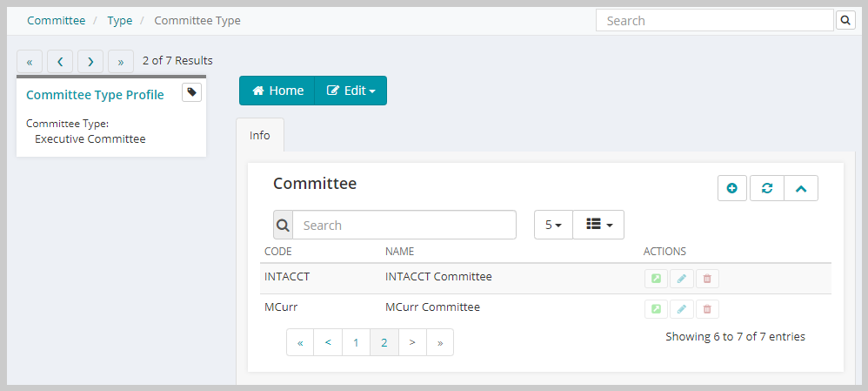Screen dimensions: 868x391
Task: Open the Edit dropdown menu
Action: pyautogui.click(x=351, y=91)
